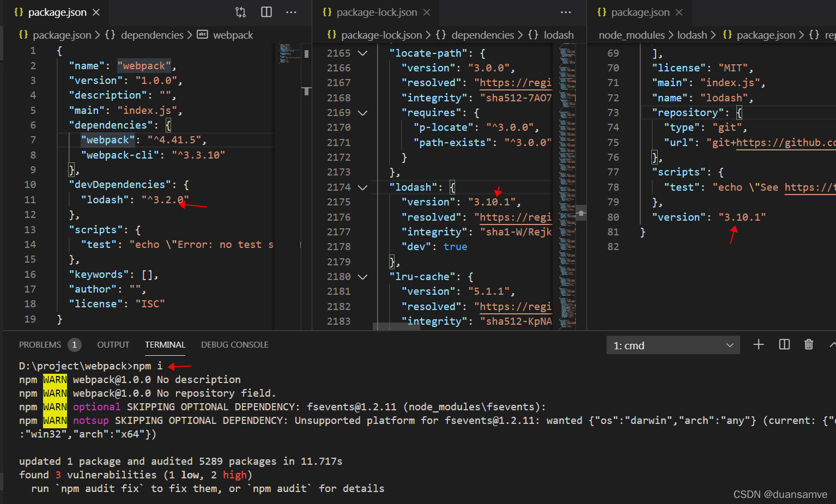Click the "license": "ISC" line
This screenshot has width=836, height=504.
point(117,304)
